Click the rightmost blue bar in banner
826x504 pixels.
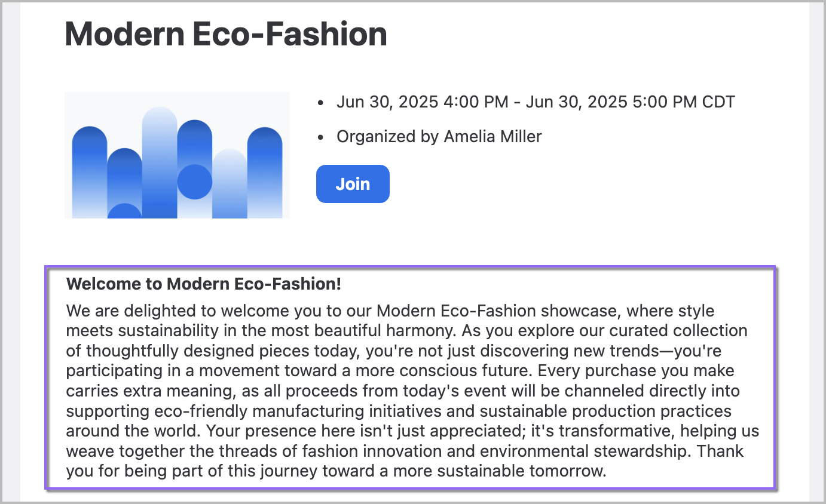click(265, 173)
